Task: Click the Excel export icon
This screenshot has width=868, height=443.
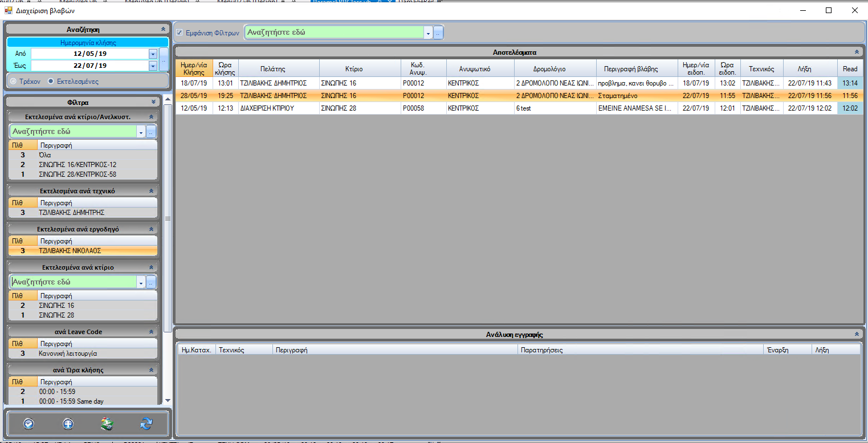Action: pyautogui.click(x=107, y=424)
